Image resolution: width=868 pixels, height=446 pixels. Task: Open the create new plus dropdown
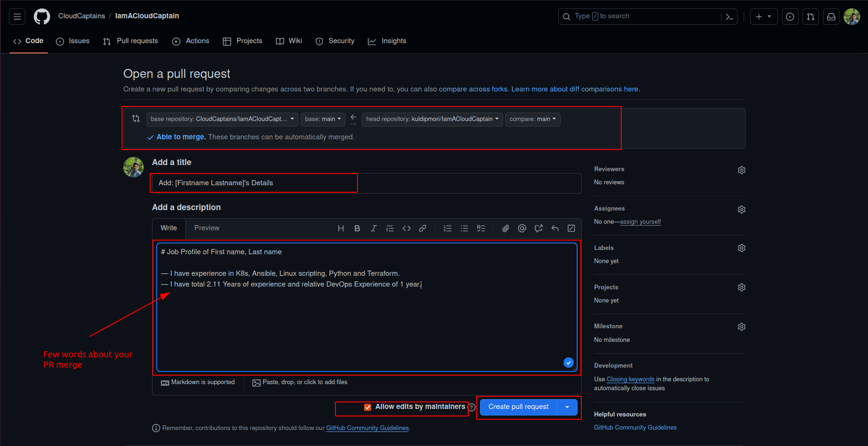(763, 17)
